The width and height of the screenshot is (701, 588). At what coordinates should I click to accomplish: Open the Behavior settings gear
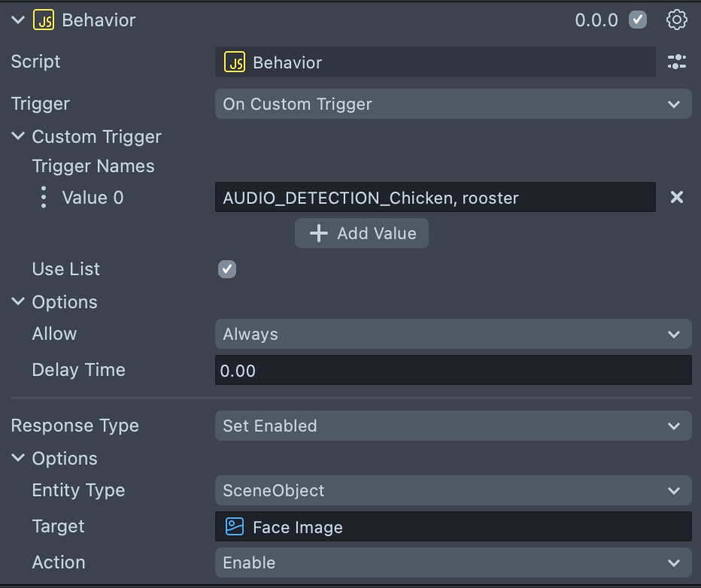(x=676, y=20)
